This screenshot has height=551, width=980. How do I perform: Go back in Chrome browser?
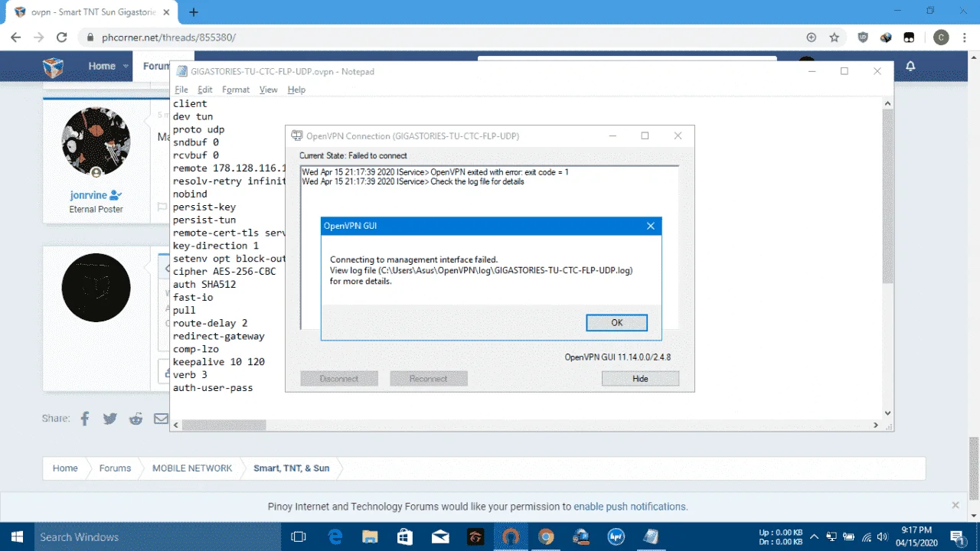(x=15, y=37)
